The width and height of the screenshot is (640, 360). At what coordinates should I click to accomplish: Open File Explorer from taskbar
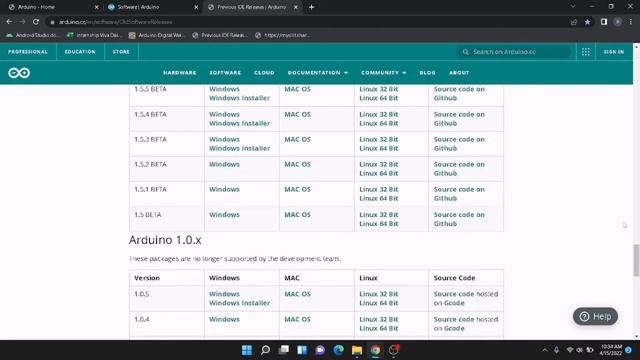pyautogui.click(x=357, y=350)
